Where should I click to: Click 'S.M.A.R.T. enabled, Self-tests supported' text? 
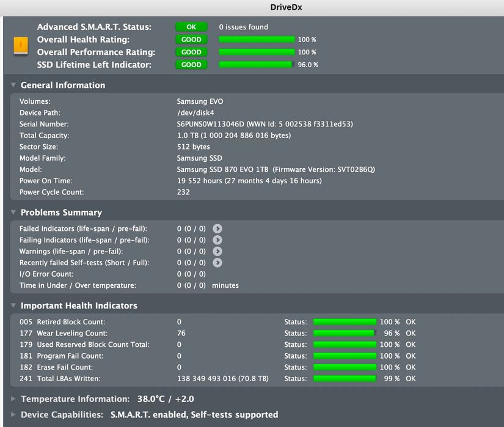point(194,414)
